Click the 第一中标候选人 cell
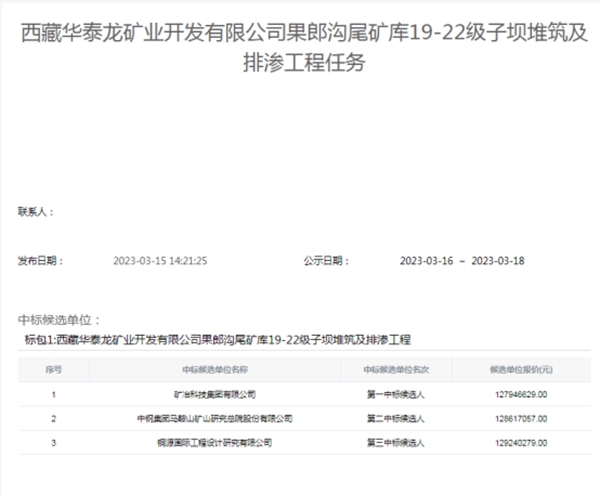Viewport: 600px width, 496px height. tap(396, 395)
